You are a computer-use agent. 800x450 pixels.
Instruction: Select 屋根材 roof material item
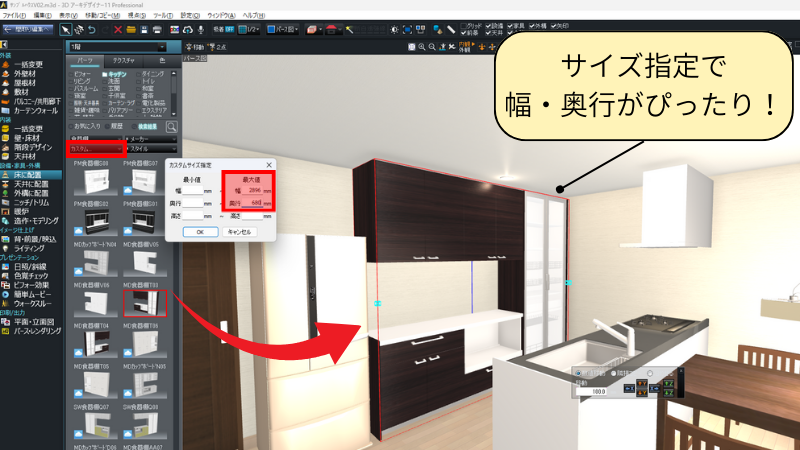[x=24, y=83]
